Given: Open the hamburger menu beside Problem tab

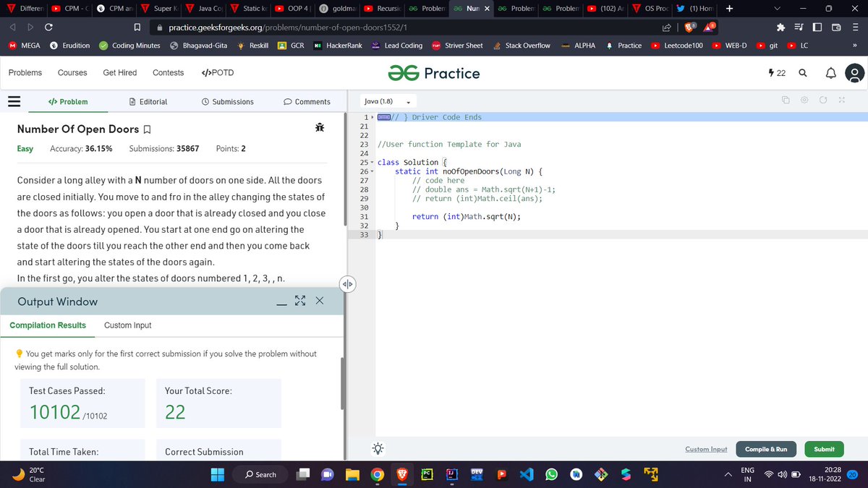Looking at the screenshot, I should point(14,101).
